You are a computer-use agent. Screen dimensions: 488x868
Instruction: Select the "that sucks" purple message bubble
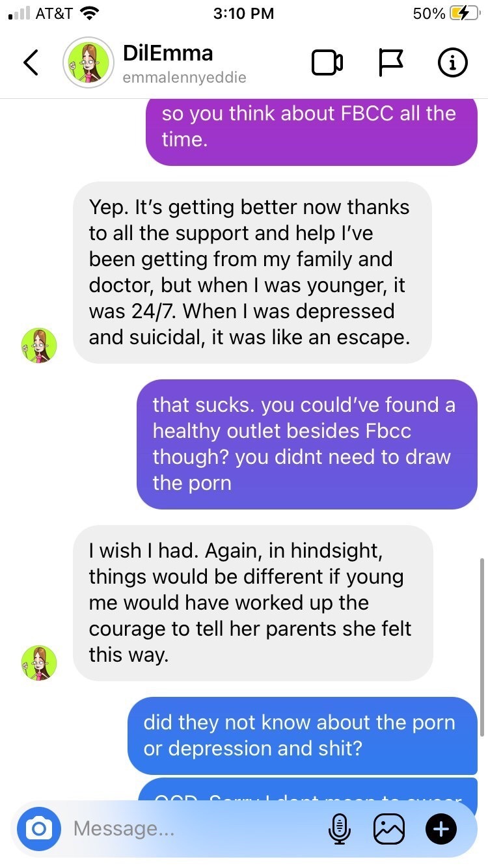pyautogui.click(x=307, y=444)
